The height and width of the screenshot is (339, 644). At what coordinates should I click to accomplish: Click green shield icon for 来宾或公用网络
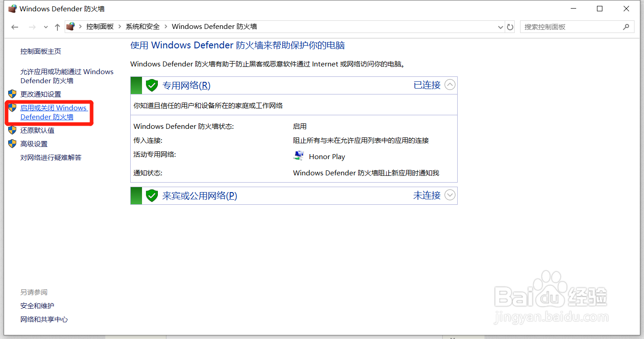[x=152, y=195]
